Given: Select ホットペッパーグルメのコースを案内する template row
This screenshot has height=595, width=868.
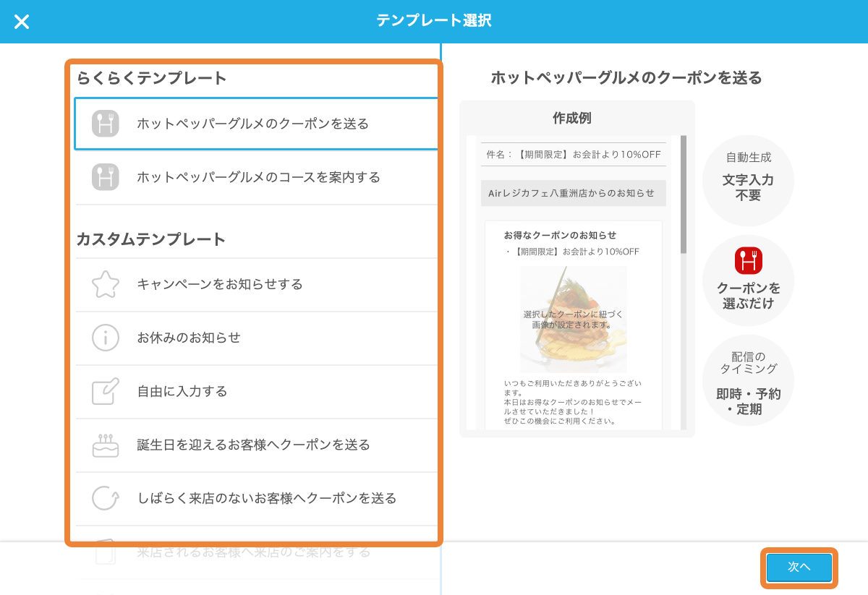Looking at the screenshot, I should [256, 177].
